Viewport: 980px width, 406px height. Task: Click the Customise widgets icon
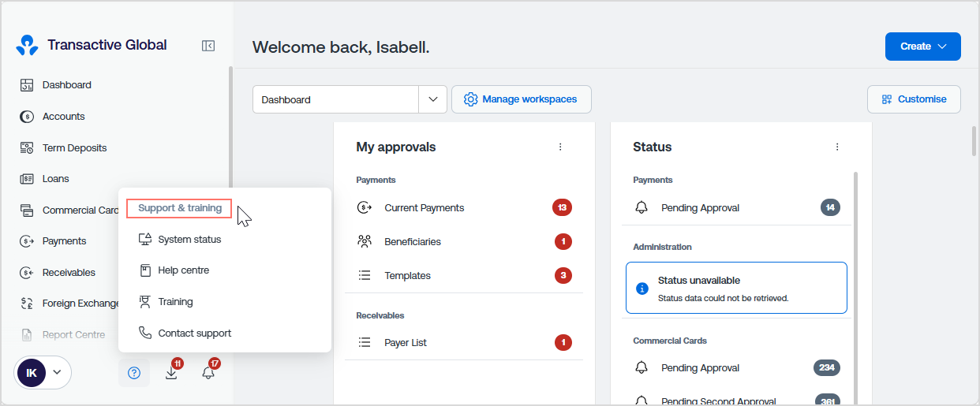(x=887, y=99)
